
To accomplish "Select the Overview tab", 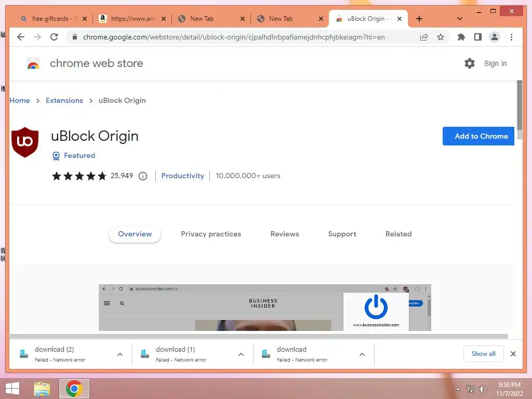I will 135,234.
